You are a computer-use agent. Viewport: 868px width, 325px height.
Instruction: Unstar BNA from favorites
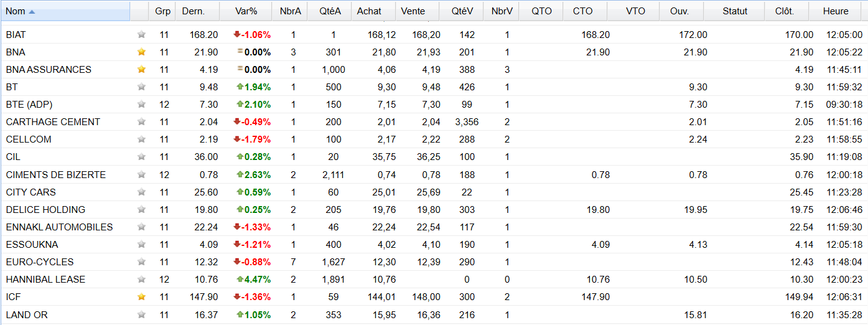click(x=141, y=52)
